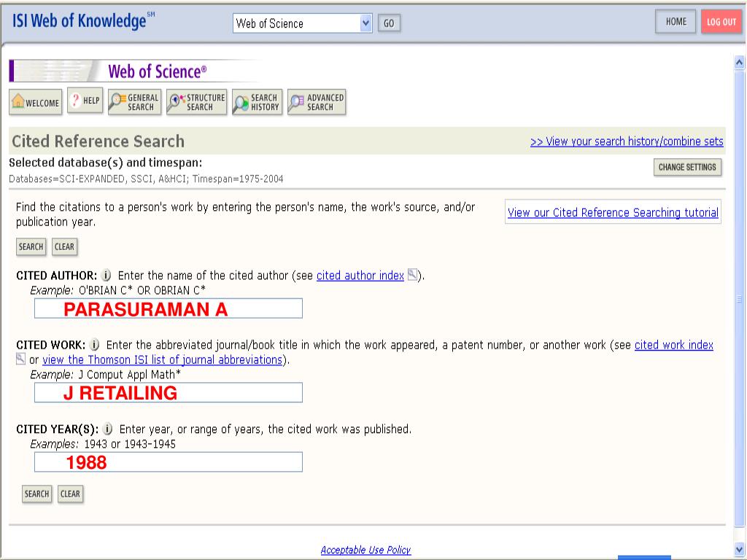This screenshot has width=747, height=560.
Task: Click the upper CLEAR button
Action: (64, 246)
